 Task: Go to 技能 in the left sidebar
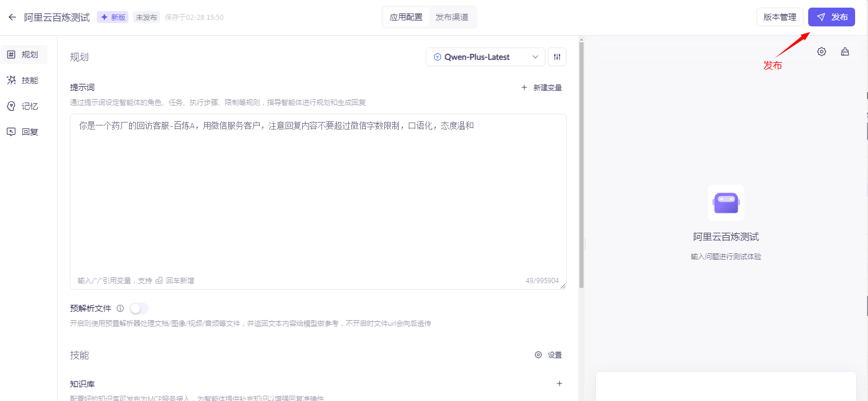pyautogui.click(x=23, y=80)
